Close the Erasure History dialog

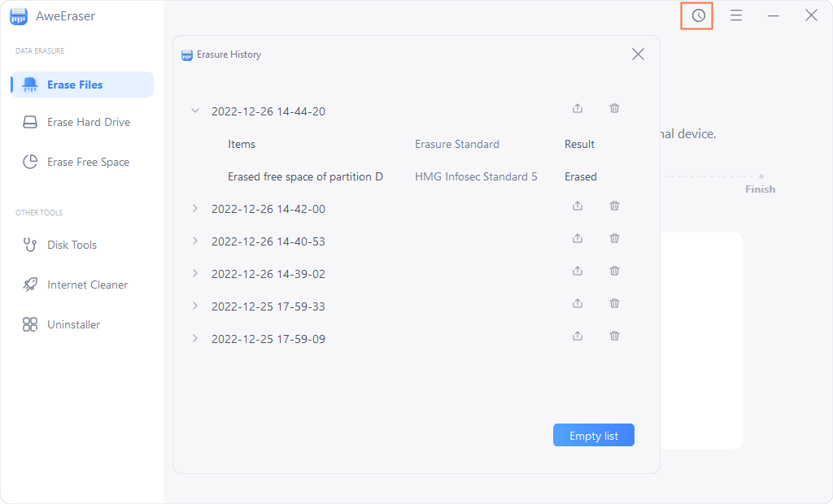(638, 54)
